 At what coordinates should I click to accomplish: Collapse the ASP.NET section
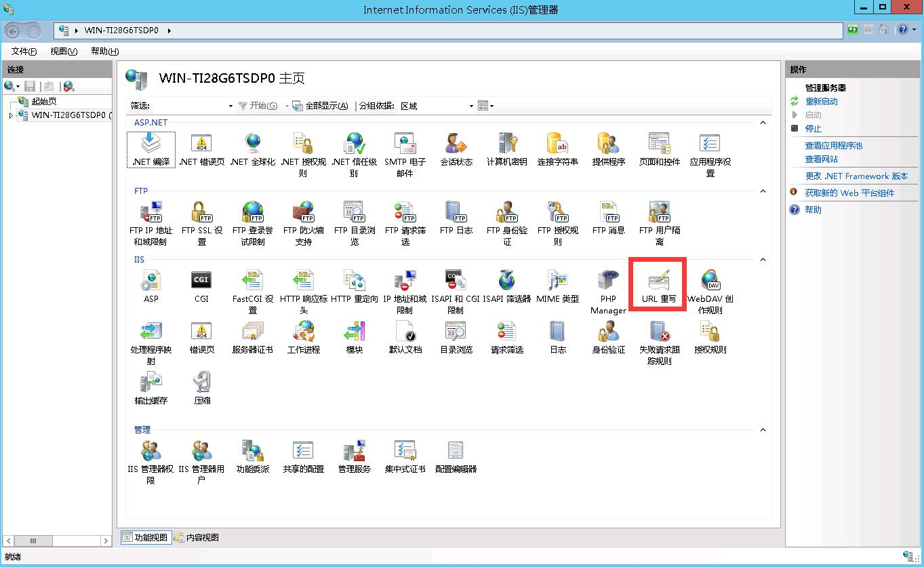(x=763, y=123)
